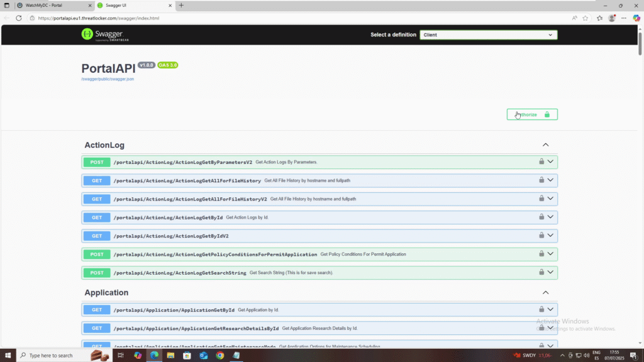Open Task View on the taskbar

click(x=120, y=356)
